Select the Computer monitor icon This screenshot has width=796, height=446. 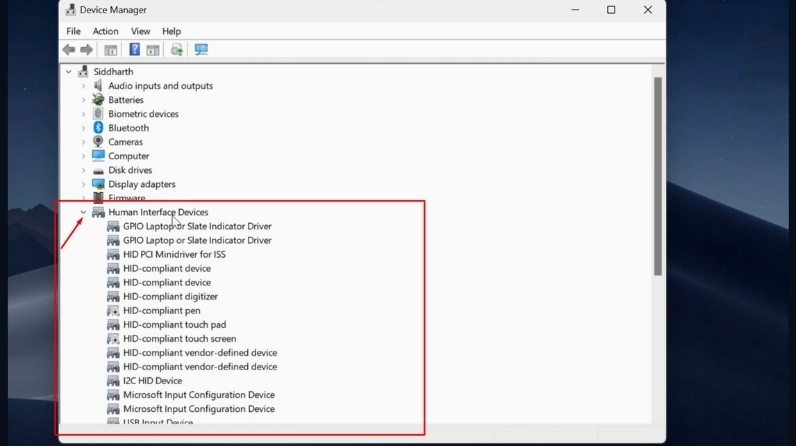click(x=98, y=155)
